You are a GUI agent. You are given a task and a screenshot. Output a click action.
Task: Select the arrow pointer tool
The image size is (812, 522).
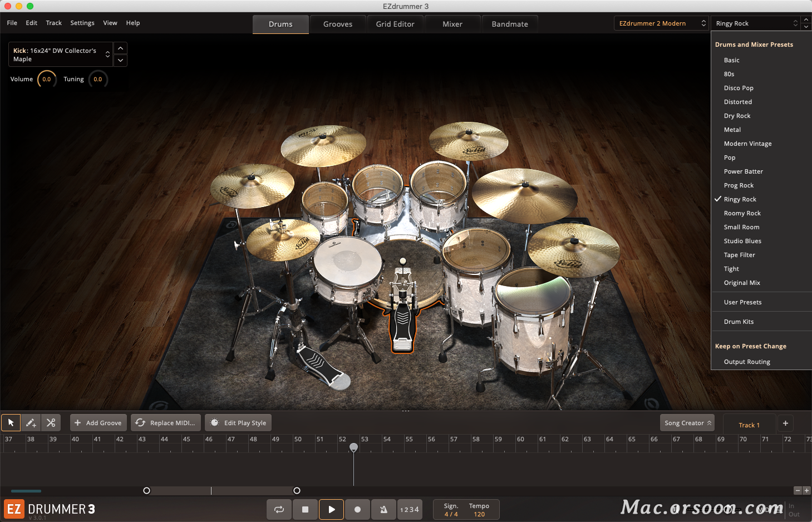pyautogui.click(x=11, y=423)
